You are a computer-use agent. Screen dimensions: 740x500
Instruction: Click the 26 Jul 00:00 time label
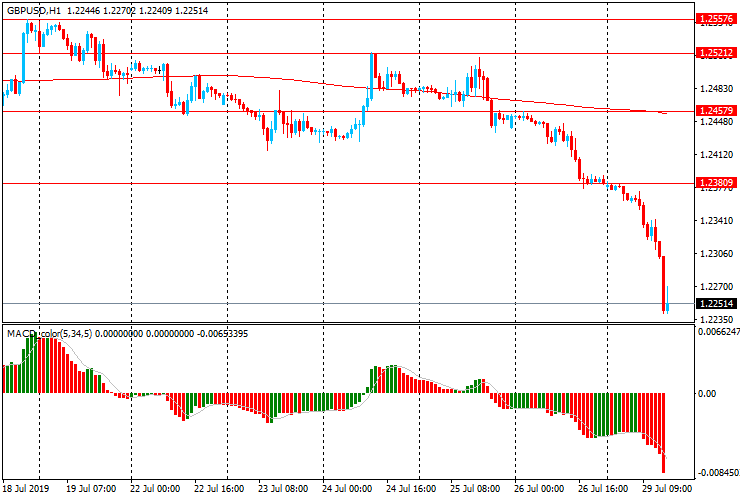(x=539, y=488)
